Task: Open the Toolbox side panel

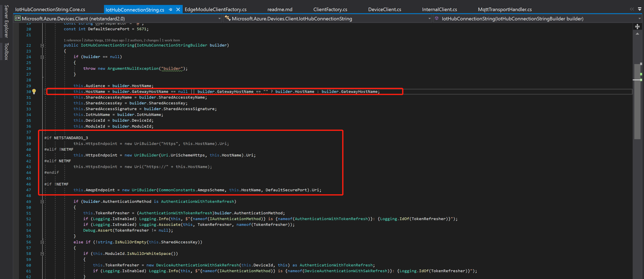Action: tap(6, 51)
